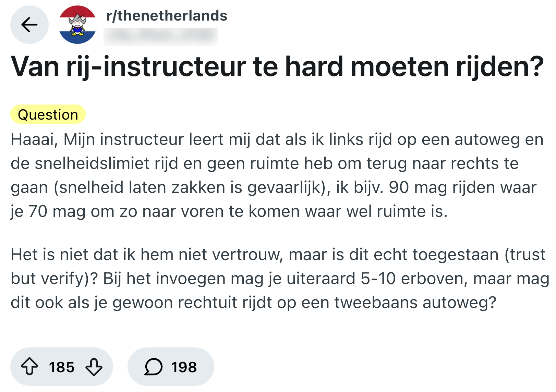The width and height of the screenshot is (556, 392).
Task: Click the word 'snelheidslimiet' in the post
Action: coord(92,163)
